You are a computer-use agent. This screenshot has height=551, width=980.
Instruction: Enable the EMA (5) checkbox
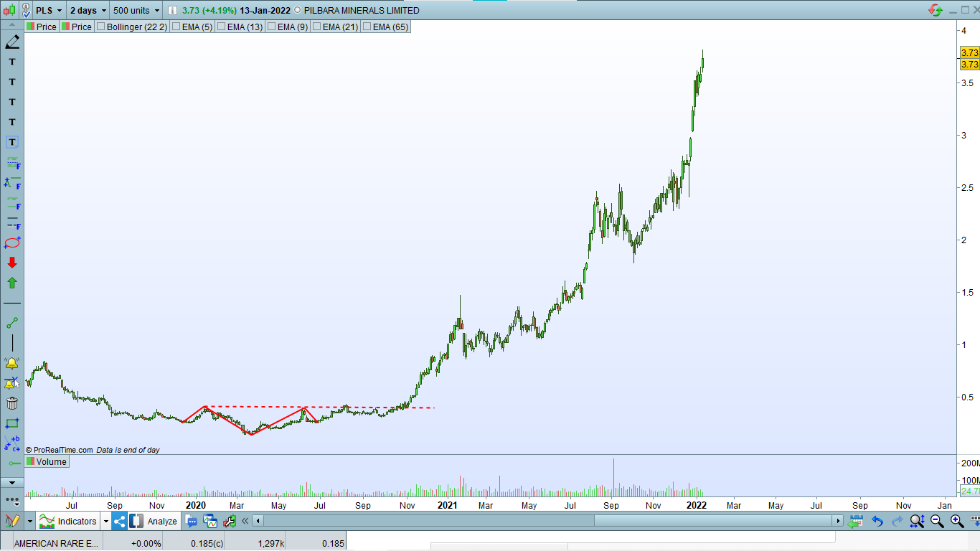point(176,27)
